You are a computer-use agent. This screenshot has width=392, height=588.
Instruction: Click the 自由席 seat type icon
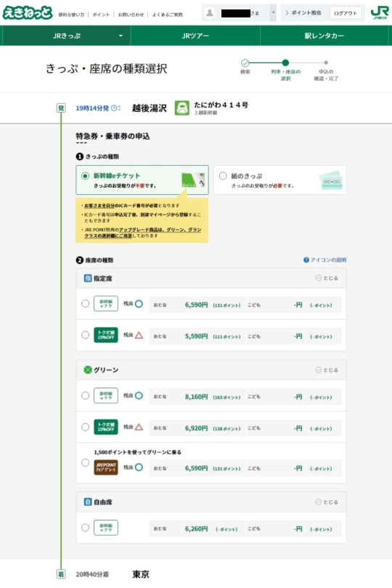coord(88,502)
